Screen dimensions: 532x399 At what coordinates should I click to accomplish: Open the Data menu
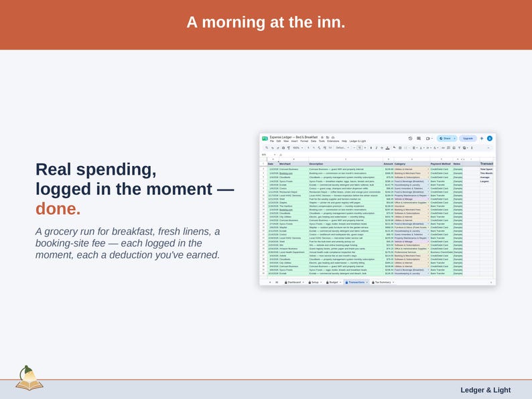pos(314,141)
